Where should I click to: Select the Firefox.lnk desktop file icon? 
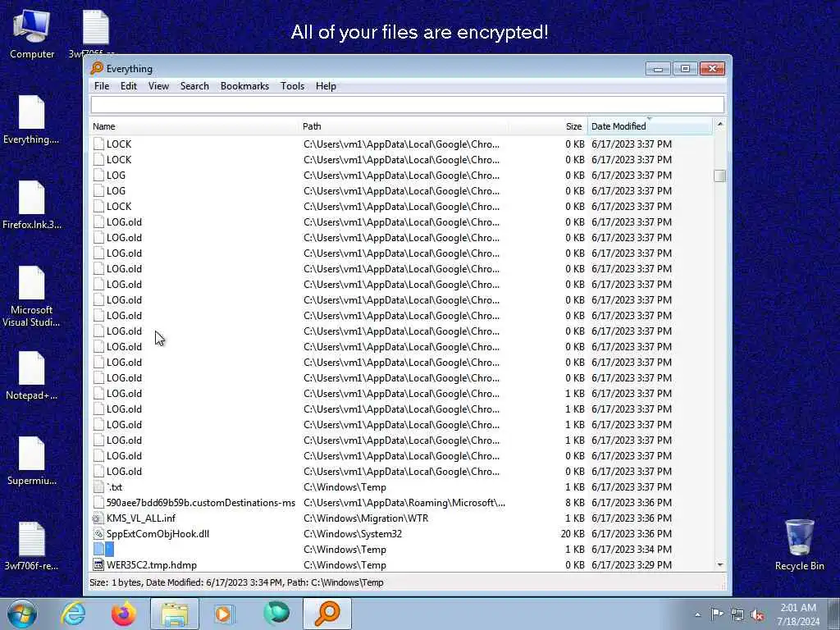(x=32, y=205)
